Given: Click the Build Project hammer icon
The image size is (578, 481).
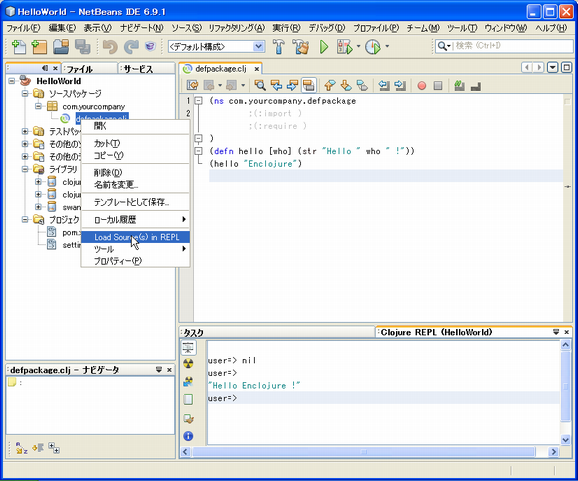Looking at the screenshot, I should (x=279, y=47).
